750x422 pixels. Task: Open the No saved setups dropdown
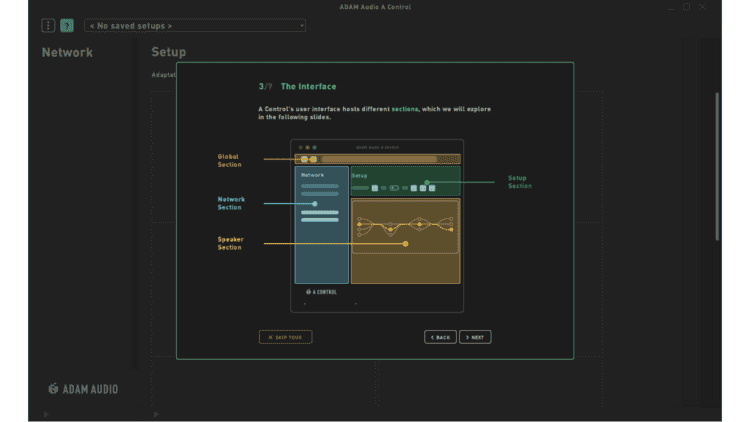click(x=195, y=25)
